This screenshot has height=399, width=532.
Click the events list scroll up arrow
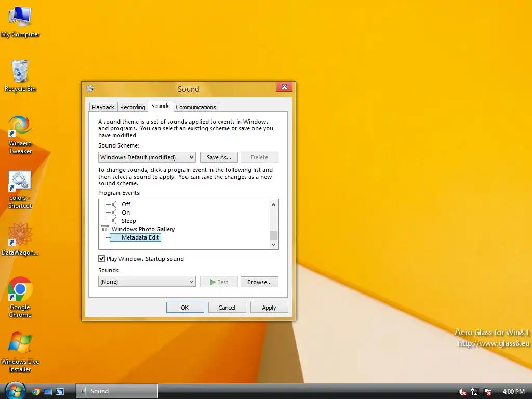[273, 205]
